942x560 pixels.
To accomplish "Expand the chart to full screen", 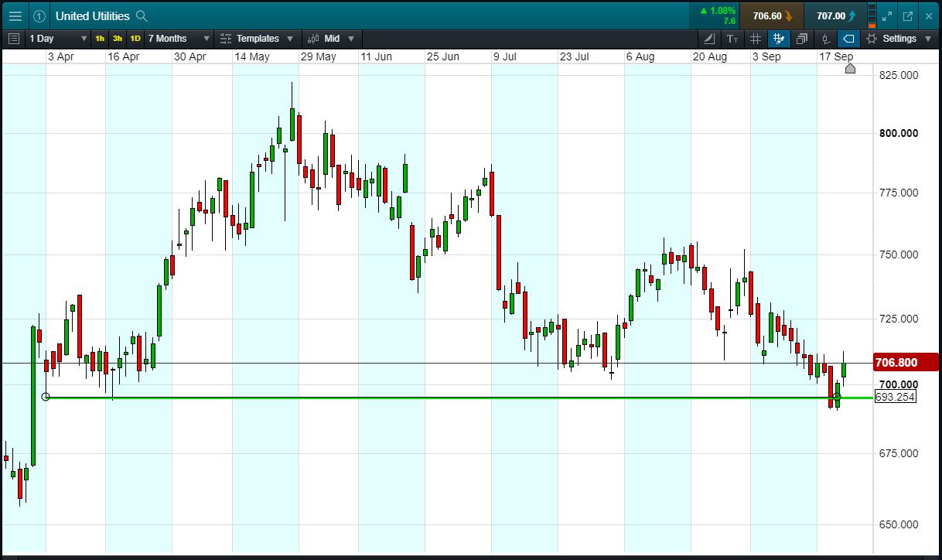I will tap(887, 15).
